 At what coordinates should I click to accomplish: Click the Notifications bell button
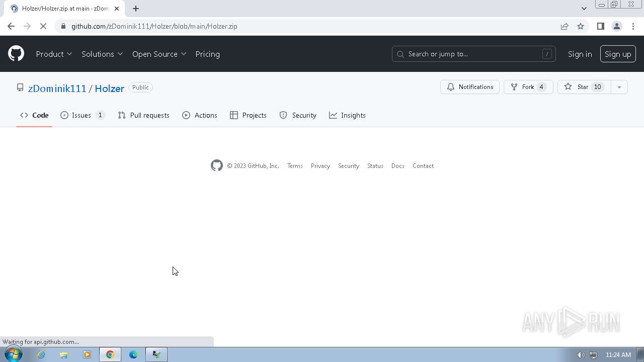pos(470,87)
